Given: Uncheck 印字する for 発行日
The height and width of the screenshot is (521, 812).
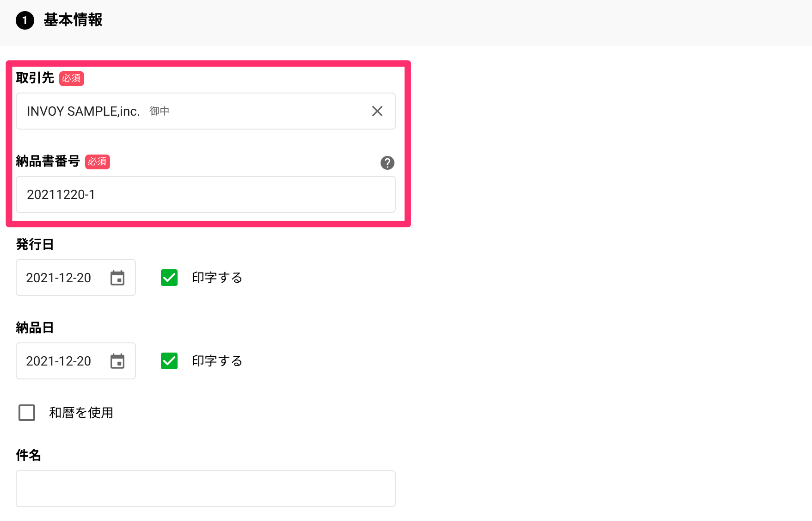Looking at the screenshot, I should [169, 278].
